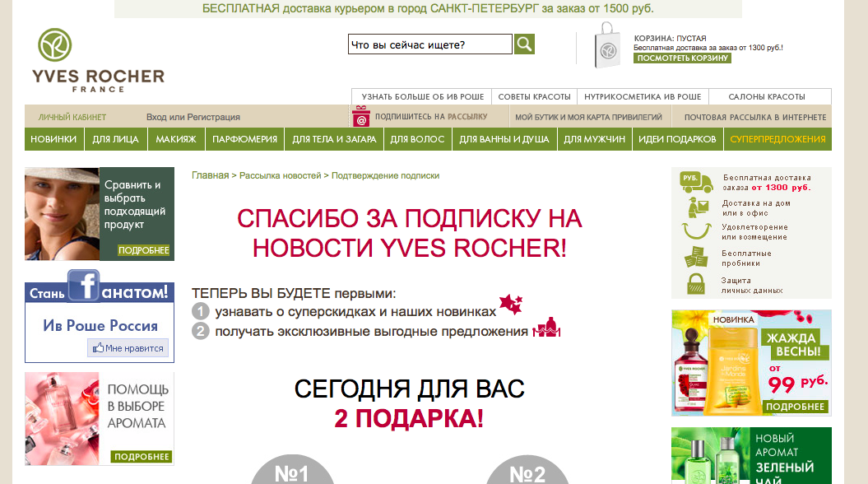Viewport: 868px width, 484px height.
Task: Click the red gift newsletter icon
Action: pyautogui.click(x=361, y=116)
